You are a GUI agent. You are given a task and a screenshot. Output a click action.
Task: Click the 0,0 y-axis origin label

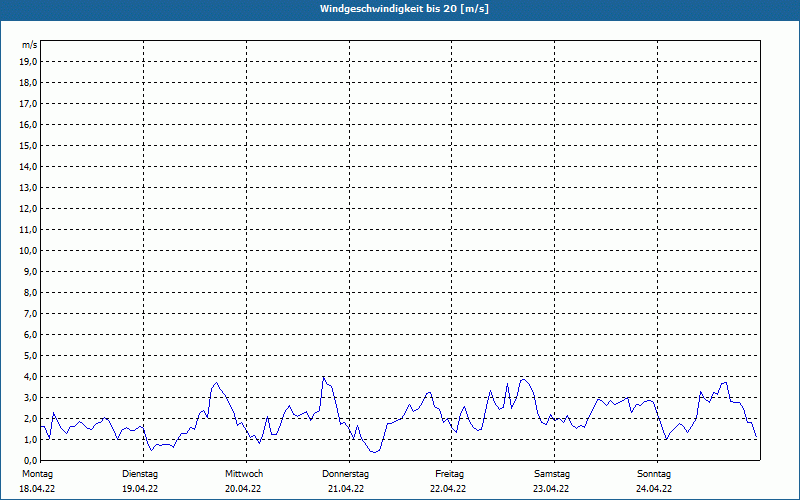pos(31,460)
